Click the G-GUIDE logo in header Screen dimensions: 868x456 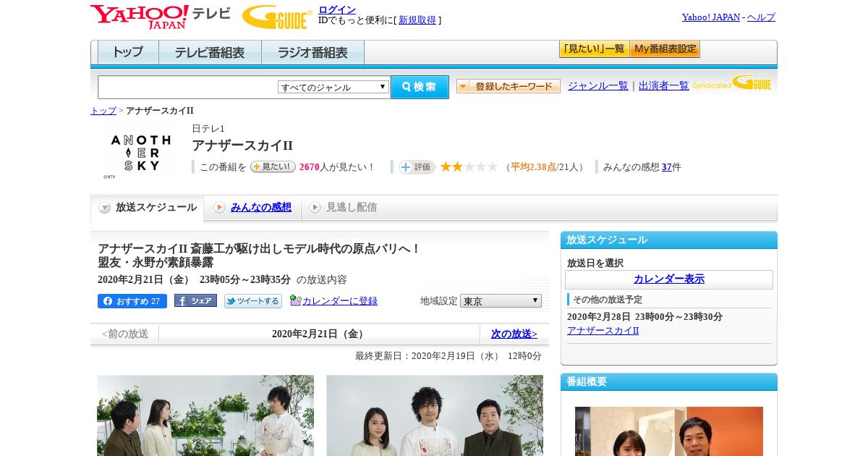point(277,17)
